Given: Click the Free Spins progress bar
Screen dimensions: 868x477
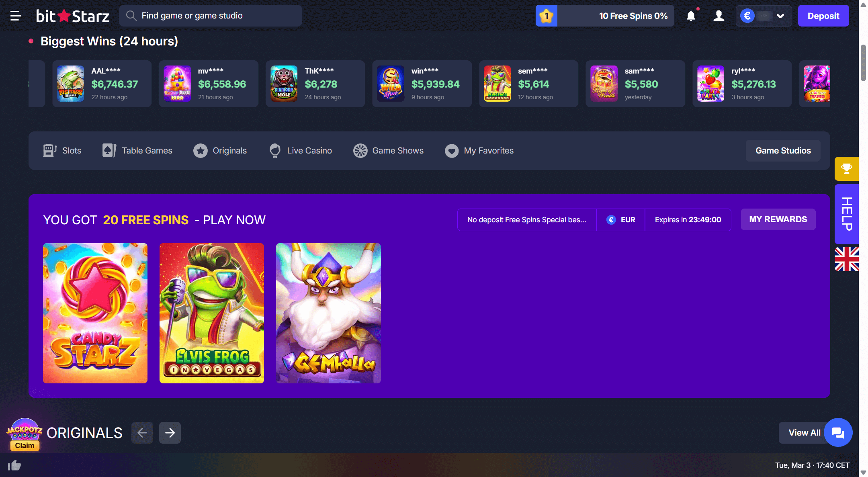Looking at the screenshot, I should click(616, 16).
